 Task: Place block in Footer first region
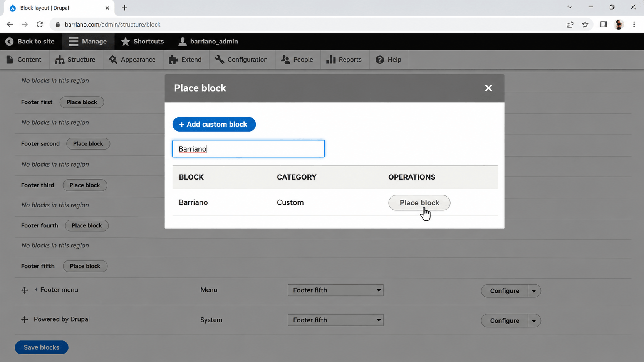[82, 102]
